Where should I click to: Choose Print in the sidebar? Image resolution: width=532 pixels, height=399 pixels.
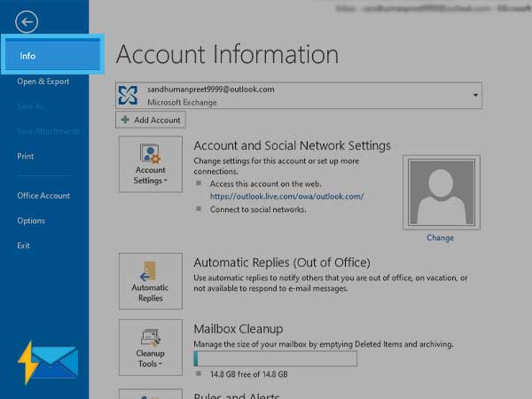(x=26, y=156)
